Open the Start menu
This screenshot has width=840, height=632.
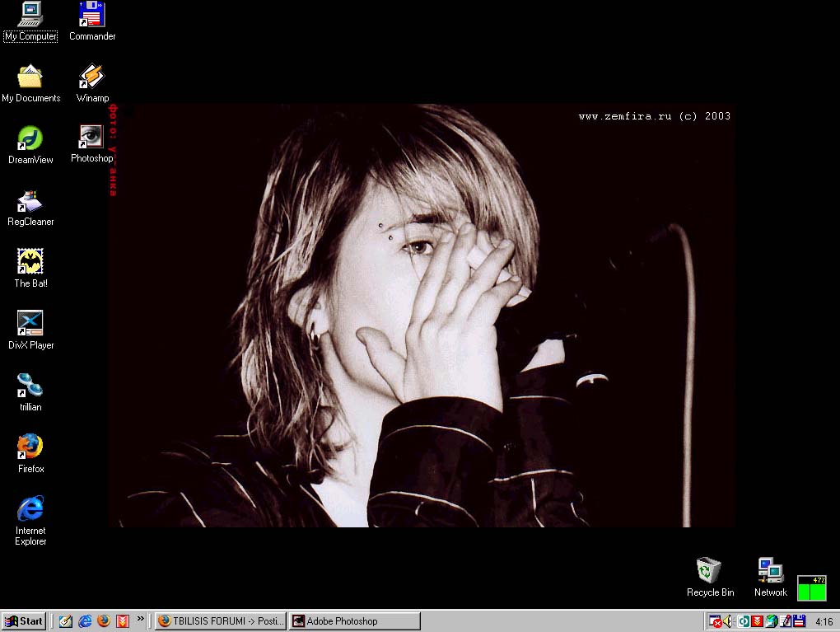[x=24, y=621]
